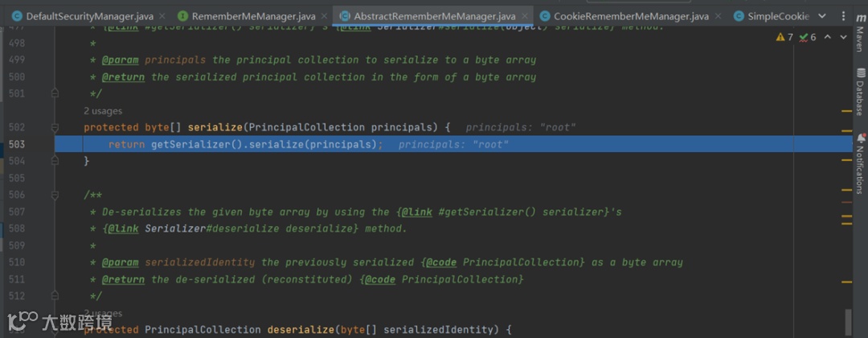
Task: Switch to CookieRememberMeManager.java tab
Action: coord(631,16)
